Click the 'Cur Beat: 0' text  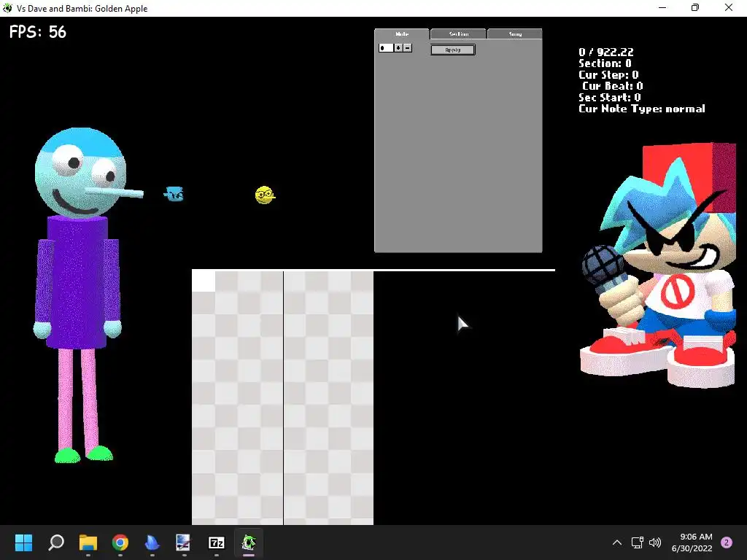pos(612,86)
